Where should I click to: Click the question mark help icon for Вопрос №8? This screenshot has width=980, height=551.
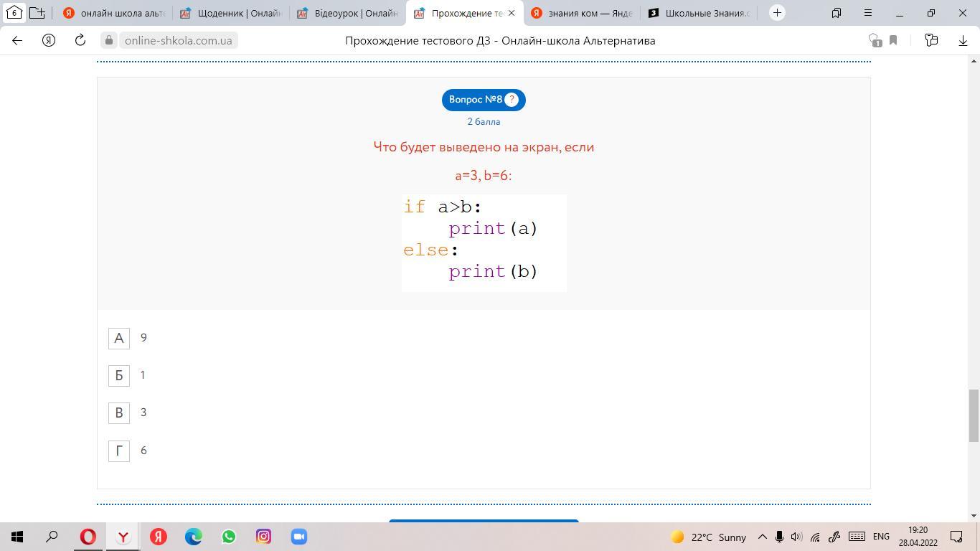click(512, 100)
